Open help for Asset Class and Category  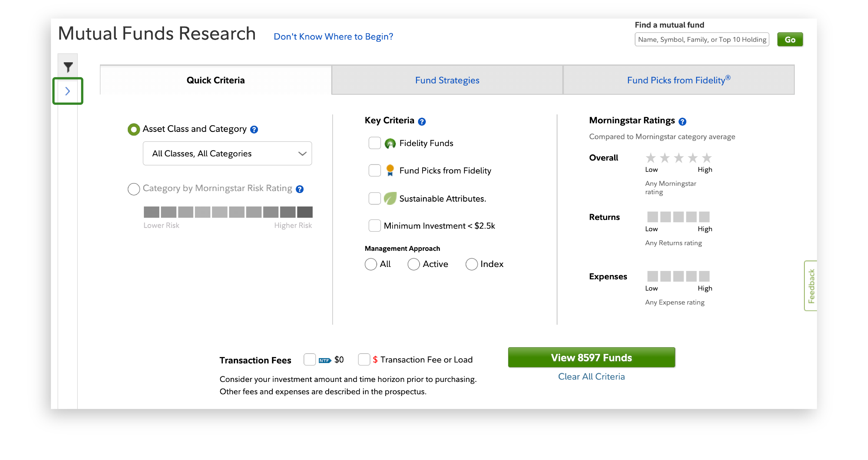click(254, 130)
